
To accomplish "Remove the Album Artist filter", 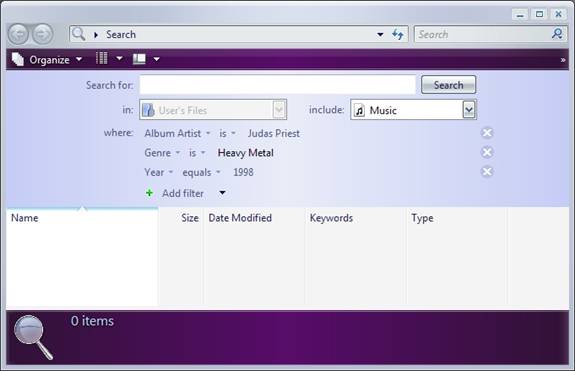I will tap(487, 133).
